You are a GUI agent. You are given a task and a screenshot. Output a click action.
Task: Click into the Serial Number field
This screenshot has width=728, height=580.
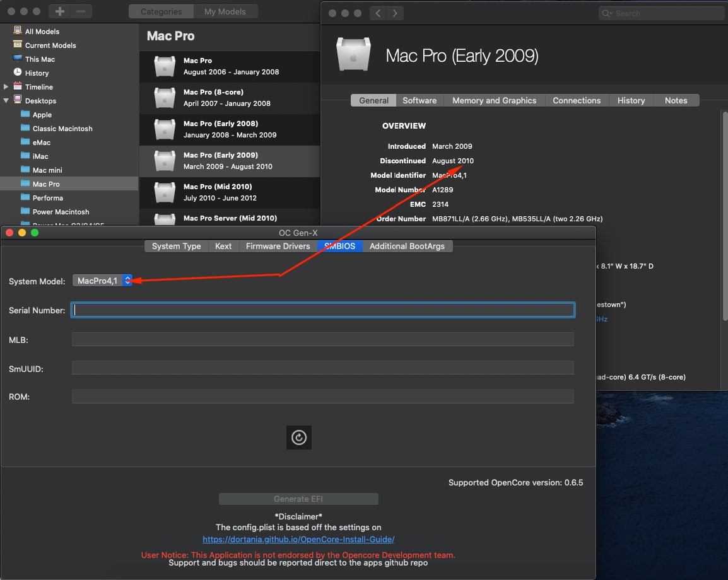(x=322, y=310)
